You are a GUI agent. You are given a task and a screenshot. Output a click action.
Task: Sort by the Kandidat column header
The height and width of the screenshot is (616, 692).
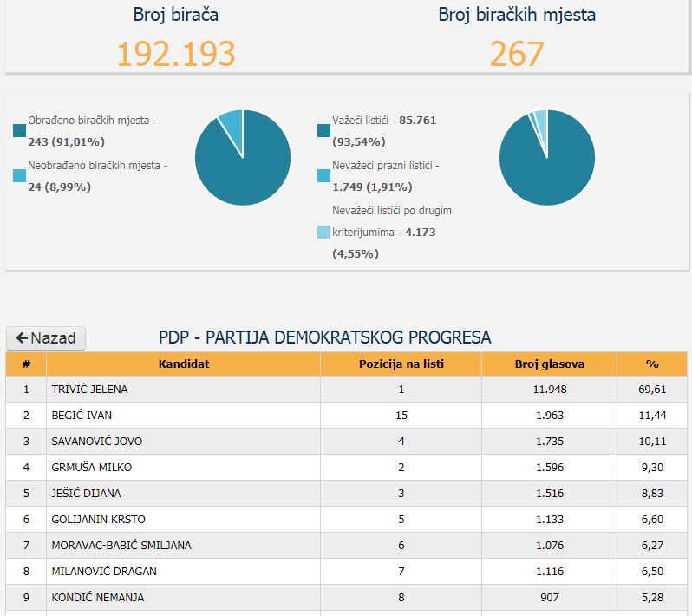(183, 364)
